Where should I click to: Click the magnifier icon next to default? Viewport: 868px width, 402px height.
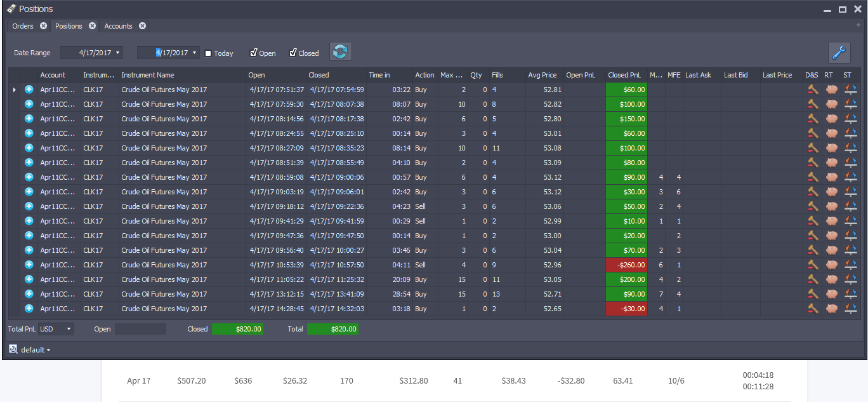pyautogui.click(x=13, y=349)
